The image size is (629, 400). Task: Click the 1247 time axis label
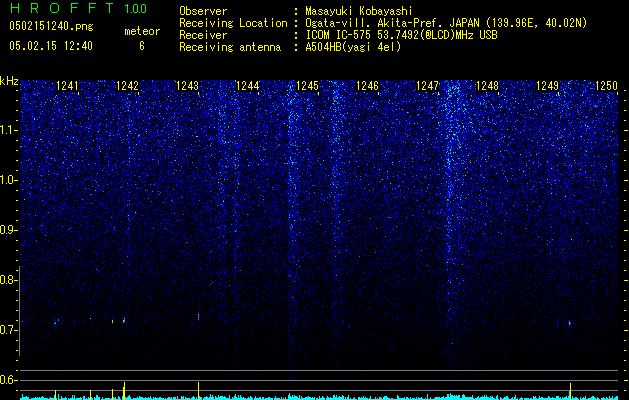tap(428, 85)
